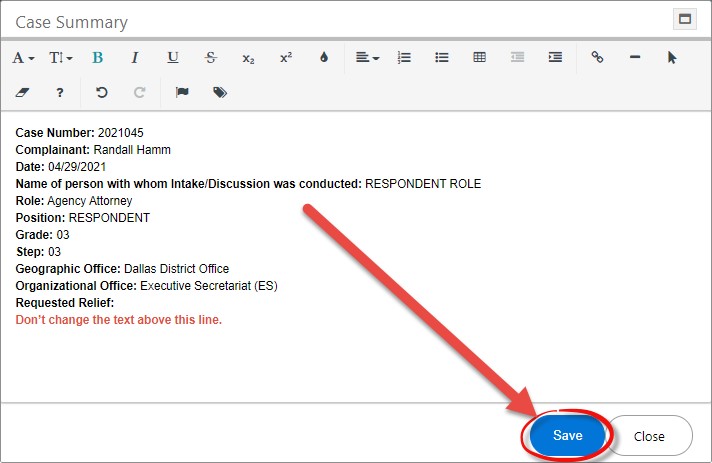Increase the indent level
712x463 pixels.
[x=555, y=57]
